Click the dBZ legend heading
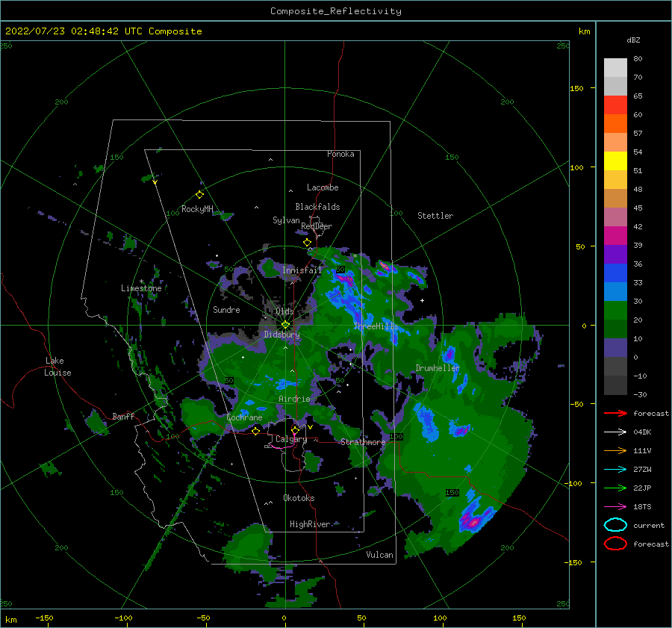 [x=633, y=40]
